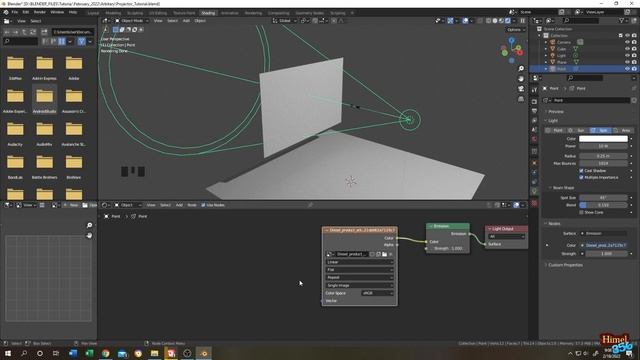Select Spot light type button

point(600,130)
